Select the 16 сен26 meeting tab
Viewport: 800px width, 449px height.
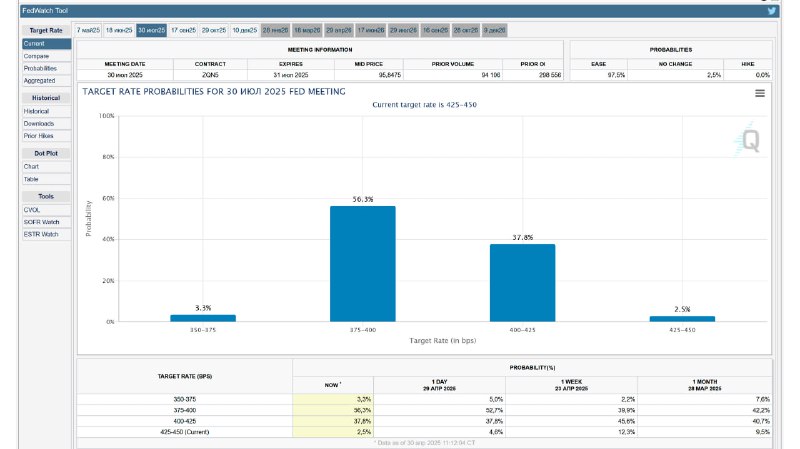435,30
